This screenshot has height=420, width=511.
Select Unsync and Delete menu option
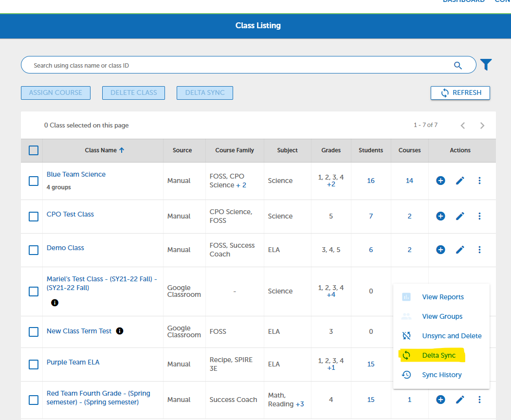441,336
